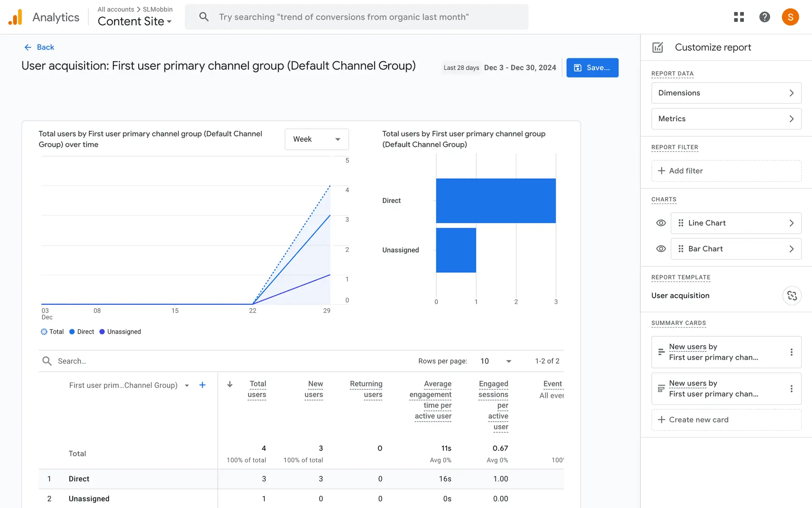Unlink the User acquisition report template icon

[x=792, y=295]
